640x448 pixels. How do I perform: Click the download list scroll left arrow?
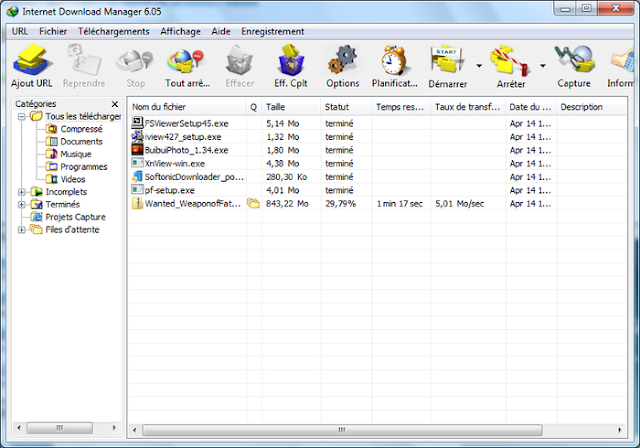(x=135, y=430)
